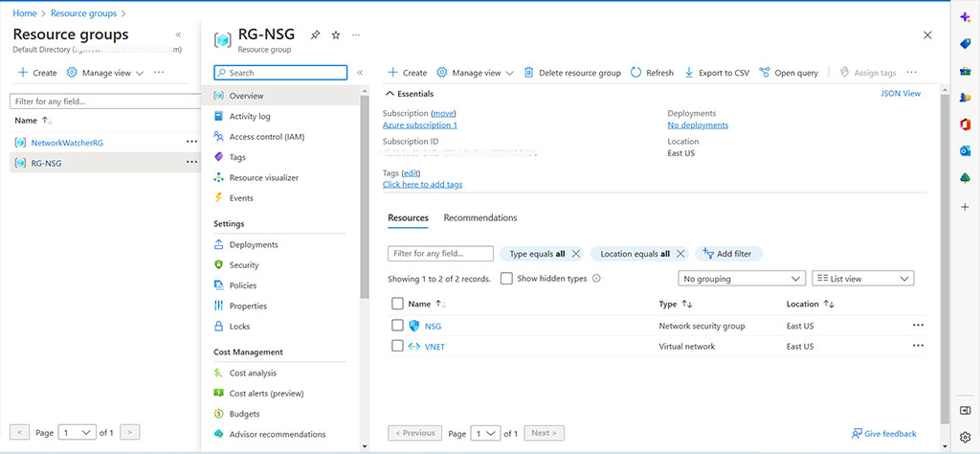Click Add filter pill
This screenshot has height=454, width=980.
(728, 254)
